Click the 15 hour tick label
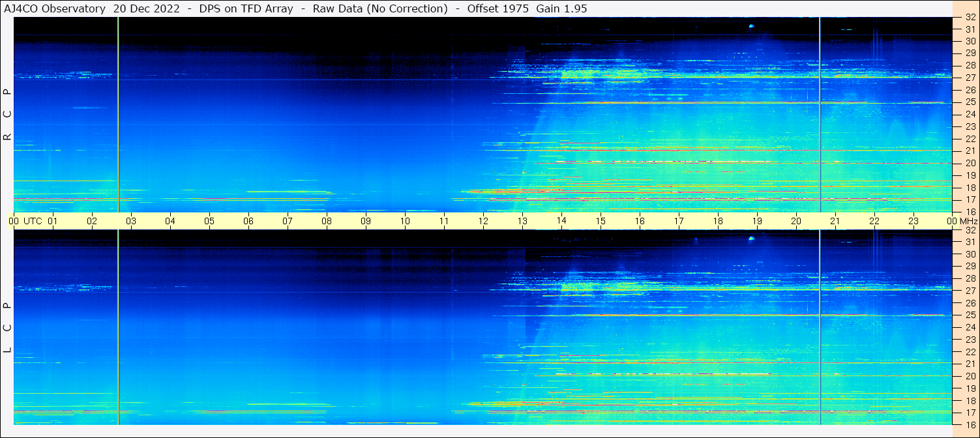This screenshot has height=438, width=980. 601,221
